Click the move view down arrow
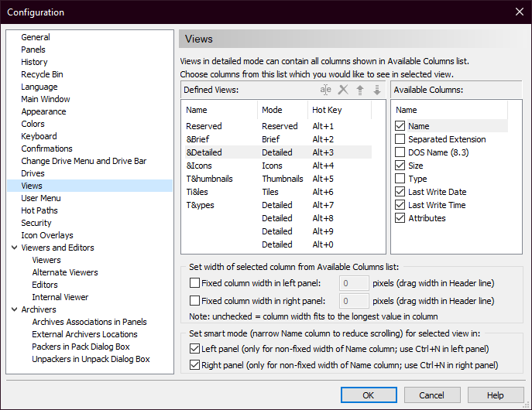The height and width of the screenshot is (410, 532). tap(377, 91)
